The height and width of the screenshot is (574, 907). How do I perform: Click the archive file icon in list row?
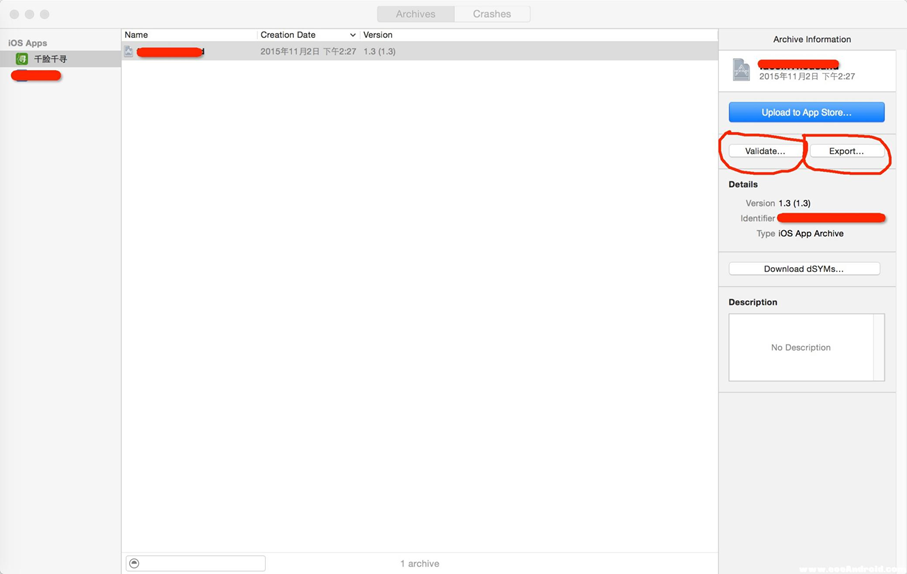(x=129, y=51)
